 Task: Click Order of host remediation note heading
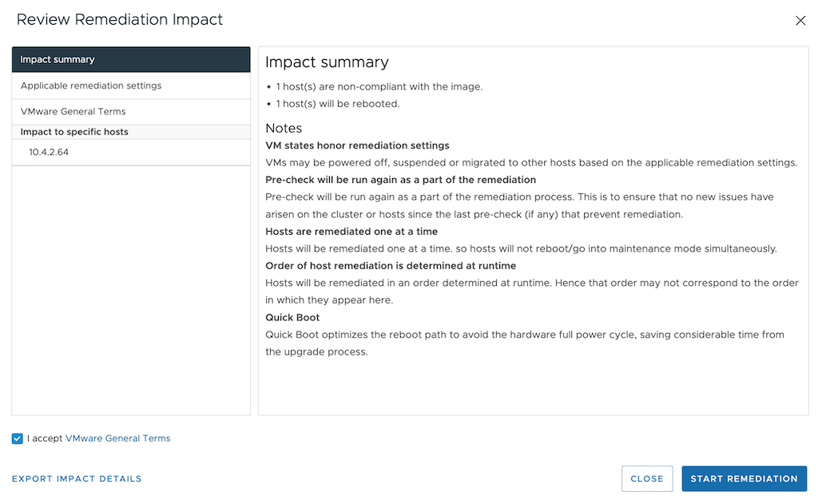click(391, 266)
